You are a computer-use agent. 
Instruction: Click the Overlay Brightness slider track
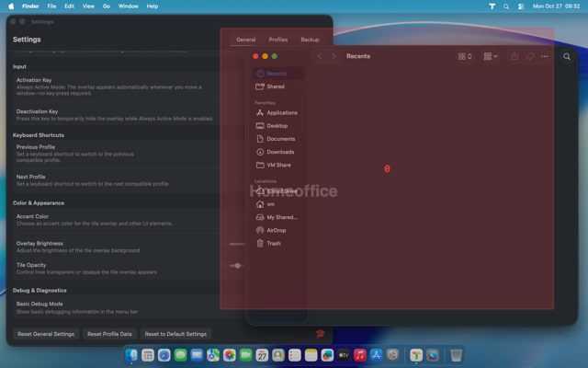237,244
